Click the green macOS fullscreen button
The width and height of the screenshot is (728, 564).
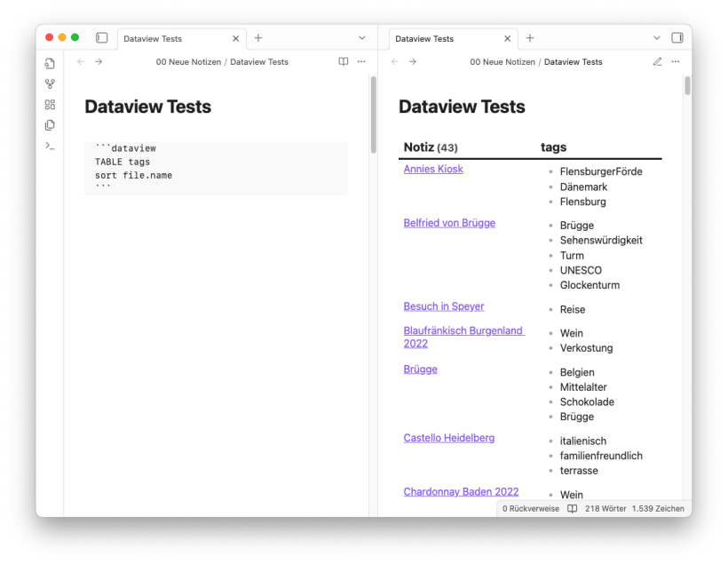click(75, 37)
